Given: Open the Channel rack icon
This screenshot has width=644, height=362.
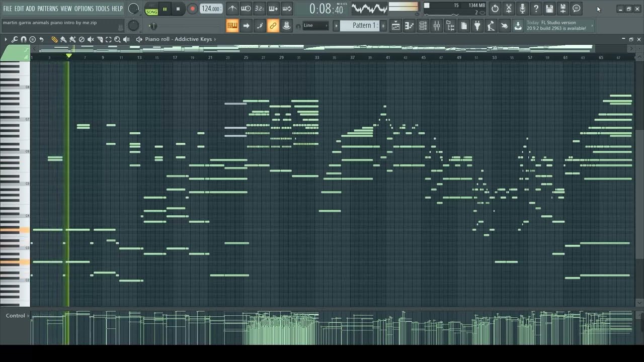Looking at the screenshot, I should tap(423, 26).
